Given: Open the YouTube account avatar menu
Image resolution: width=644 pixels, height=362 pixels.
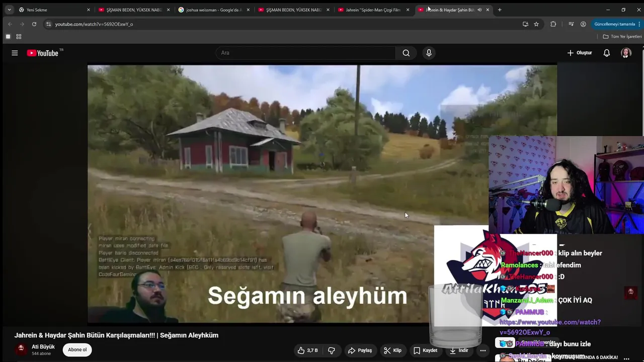Looking at the screenshot, I should tap(626, 53).
